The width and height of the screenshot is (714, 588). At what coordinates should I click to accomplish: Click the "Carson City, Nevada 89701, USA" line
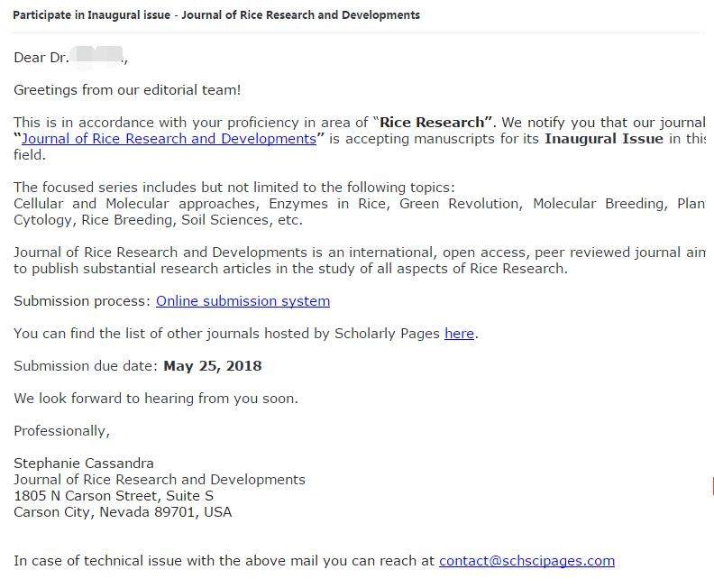123,512
